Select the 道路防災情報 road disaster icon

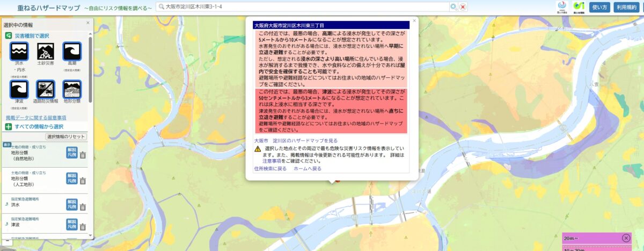pyautogui.click(x=46, y=89)
